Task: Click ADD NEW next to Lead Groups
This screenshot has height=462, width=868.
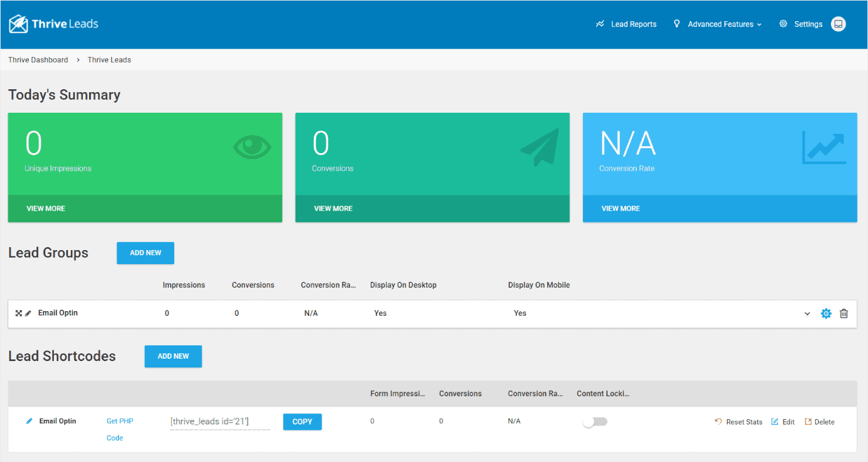Action: pos(145,252)
